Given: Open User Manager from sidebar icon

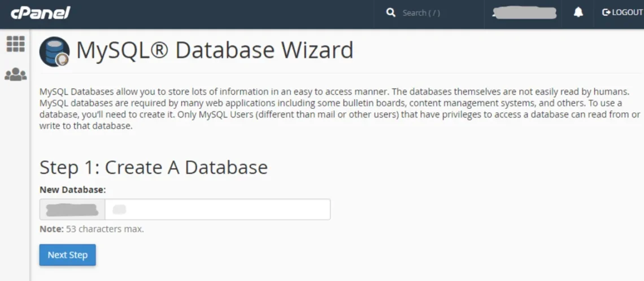Looking at the screenshot, I should point(15,74).
